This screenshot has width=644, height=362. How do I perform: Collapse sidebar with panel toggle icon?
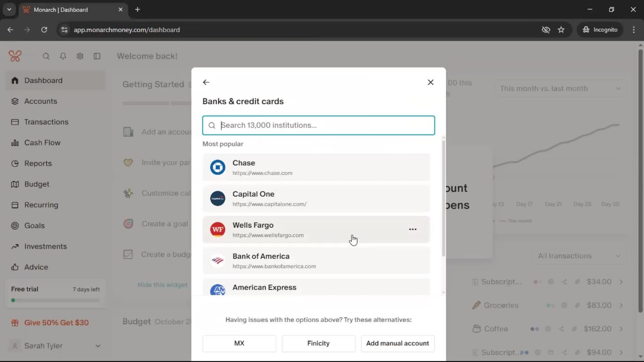click(97, 56)
